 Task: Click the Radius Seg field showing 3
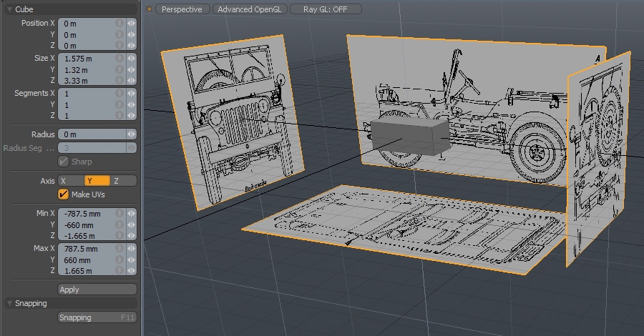[92, 148]
